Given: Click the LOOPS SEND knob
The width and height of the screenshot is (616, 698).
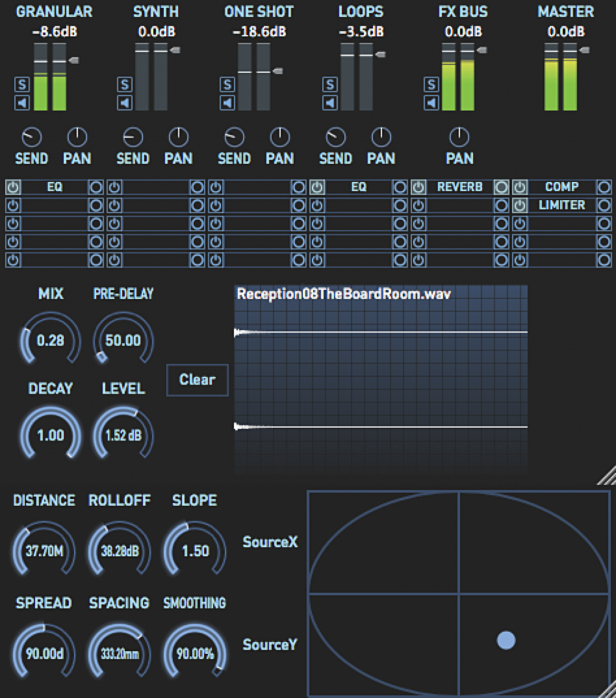Looking at the screenshot, I should (x=335, y=137).
